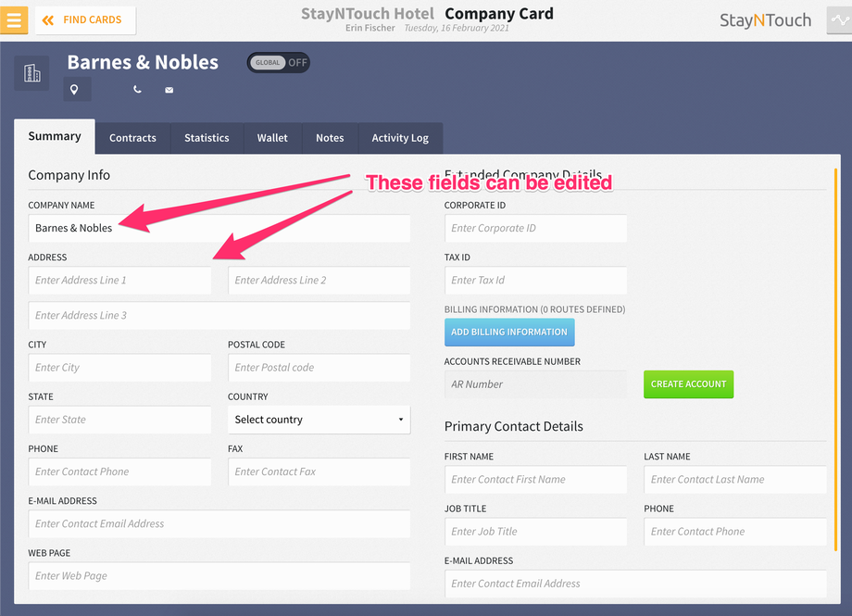Click the State input field
This screenshot has width=852, height=616.
119,420
